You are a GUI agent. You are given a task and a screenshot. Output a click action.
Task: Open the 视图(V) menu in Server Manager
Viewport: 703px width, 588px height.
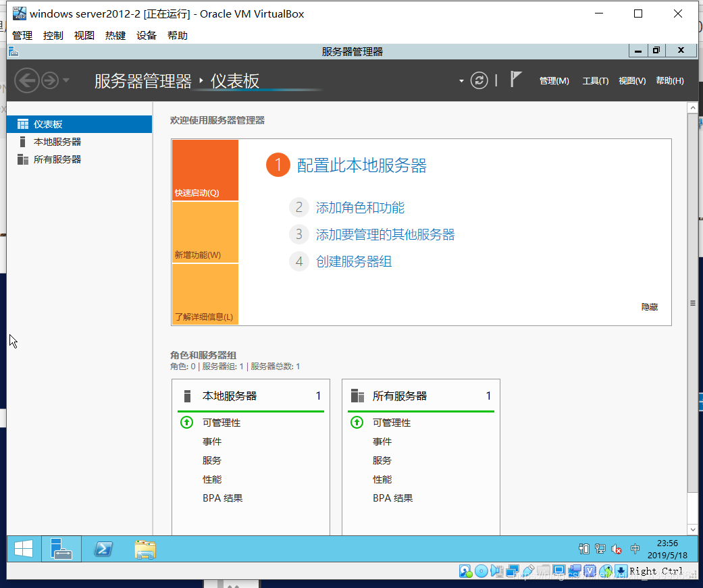click(x=632, y=80)
